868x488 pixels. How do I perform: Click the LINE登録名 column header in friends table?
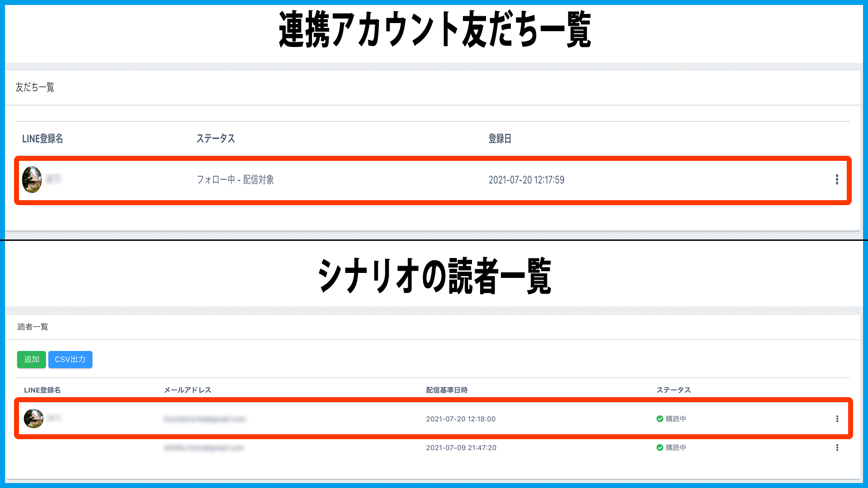coord(42,139)
